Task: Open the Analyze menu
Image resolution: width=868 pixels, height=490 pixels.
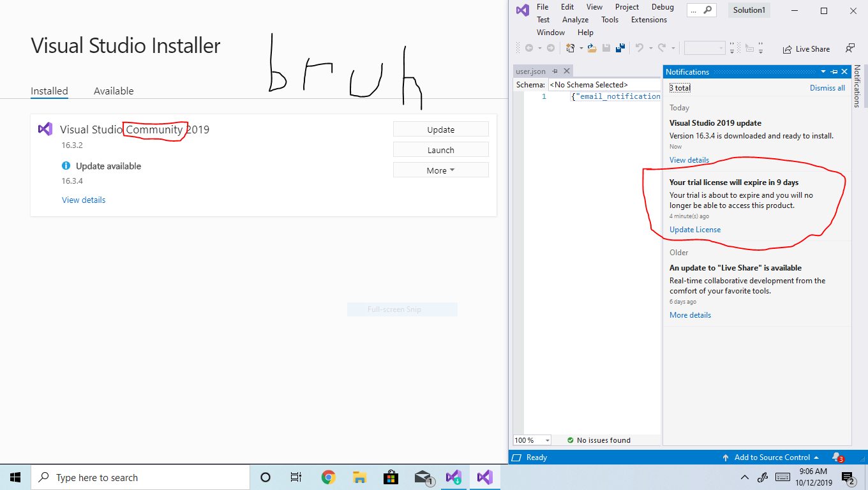Action: pyautogui.click(x=576, y=20)
